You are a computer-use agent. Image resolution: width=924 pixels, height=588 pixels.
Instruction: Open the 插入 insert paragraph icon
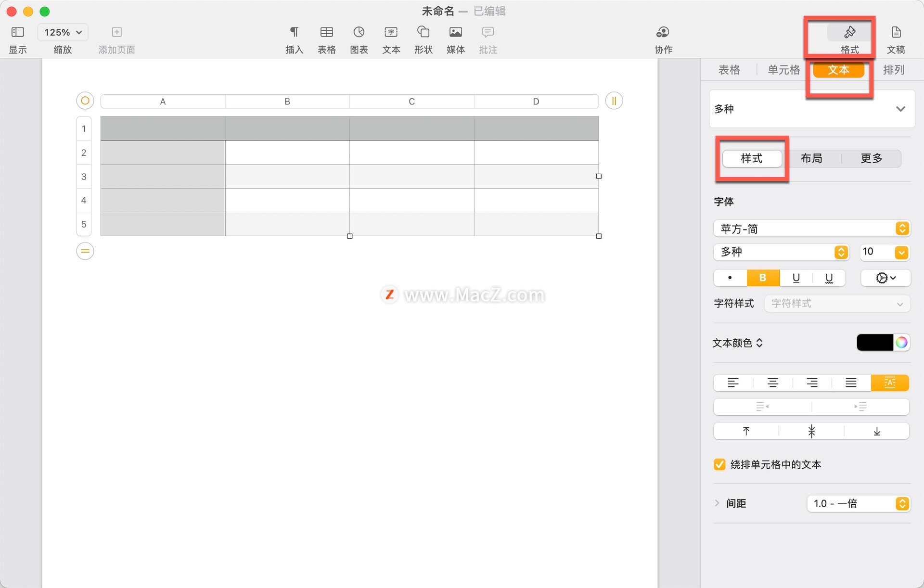(x=294, y=32)
